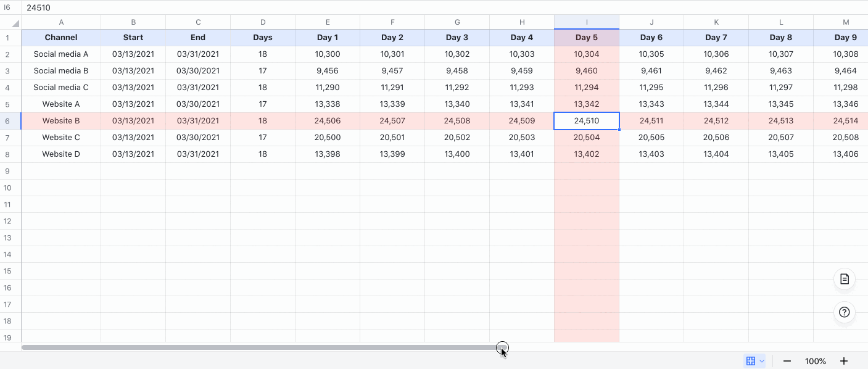Click the grid view icon in status bar
This screenshot has width=868, height=369.
(750, 360)
